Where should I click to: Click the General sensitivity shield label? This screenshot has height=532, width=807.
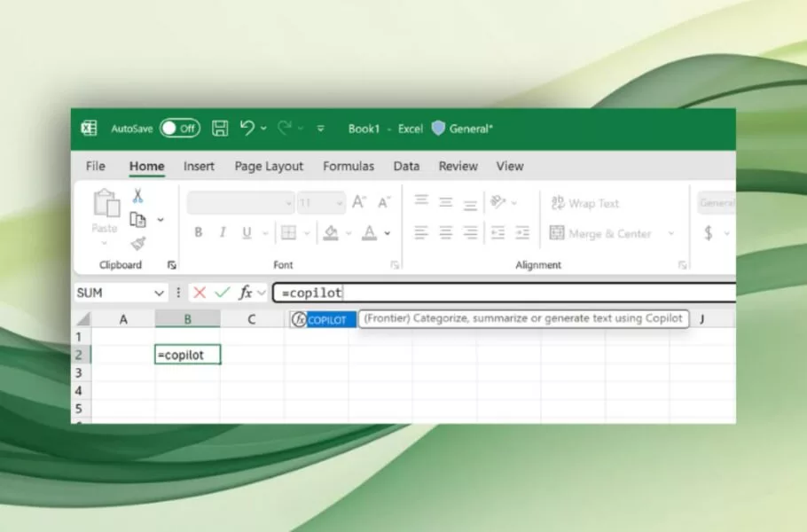(x=462, y=129)
